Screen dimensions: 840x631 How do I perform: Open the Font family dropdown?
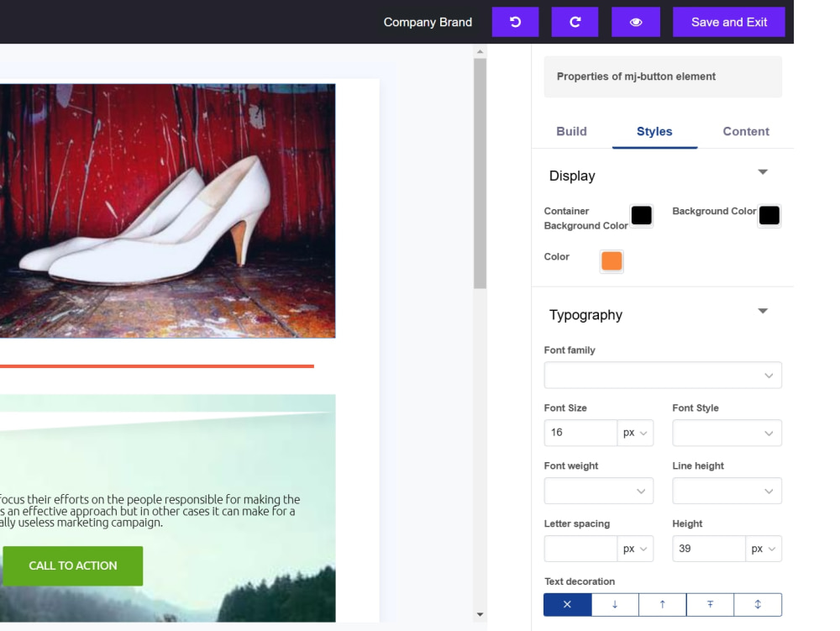[663, 375]
